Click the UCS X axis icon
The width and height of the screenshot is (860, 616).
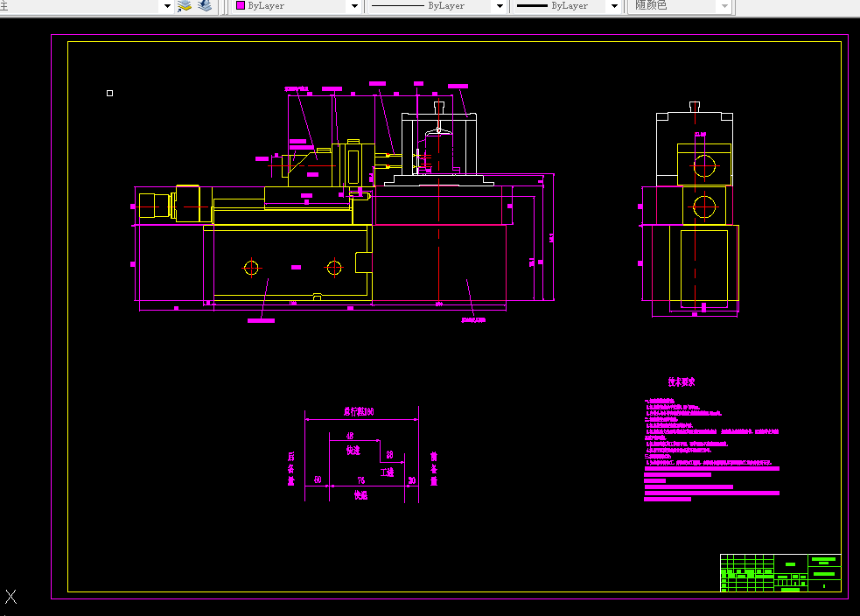pyautogui.click(x=11, y=597)
